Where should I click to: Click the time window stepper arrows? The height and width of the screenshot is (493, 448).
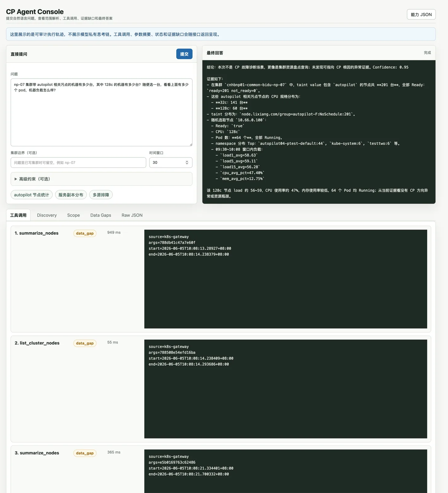tap(187, 162)
